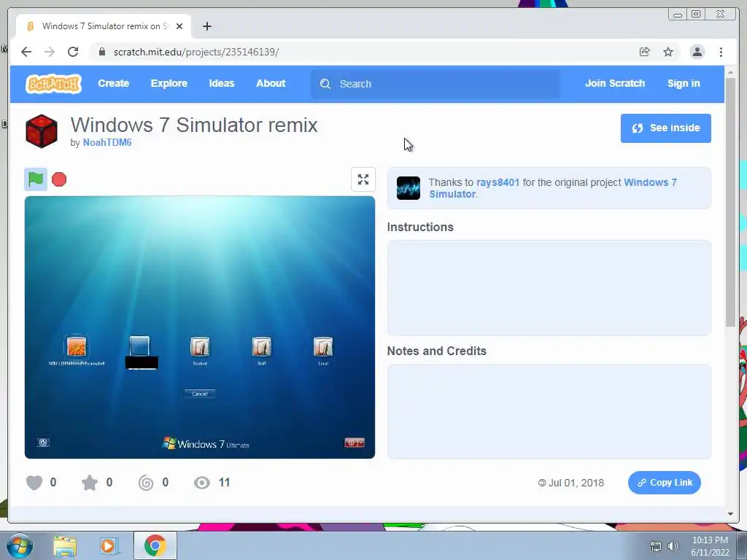Screen dimensions: 747x560
Task: Open the Ideas menu item
Action: (222, 83)
